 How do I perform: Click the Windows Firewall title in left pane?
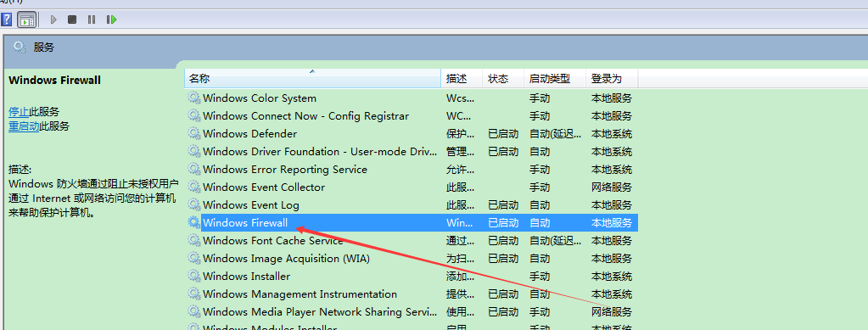pos(55,80)
